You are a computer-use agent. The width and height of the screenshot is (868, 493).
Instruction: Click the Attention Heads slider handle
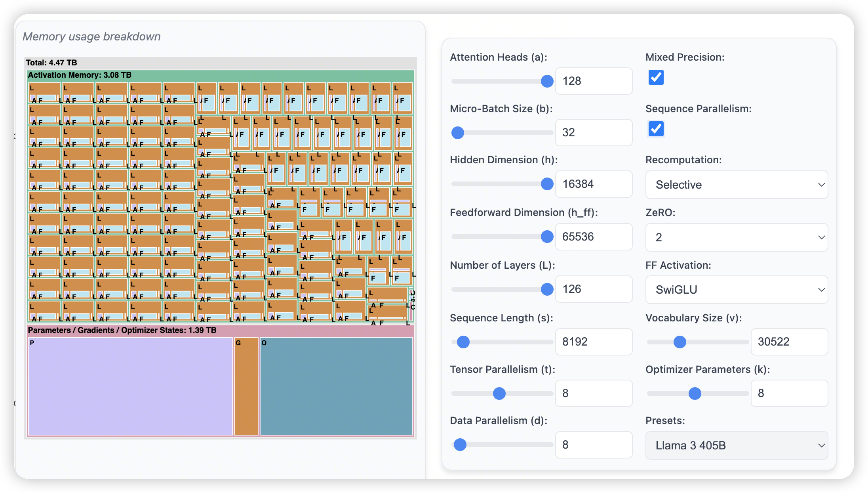(547, 81)
